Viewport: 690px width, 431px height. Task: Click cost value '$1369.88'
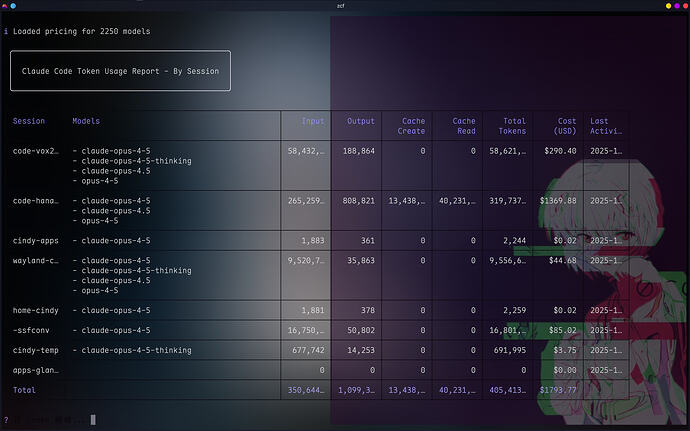coord(558,200)
